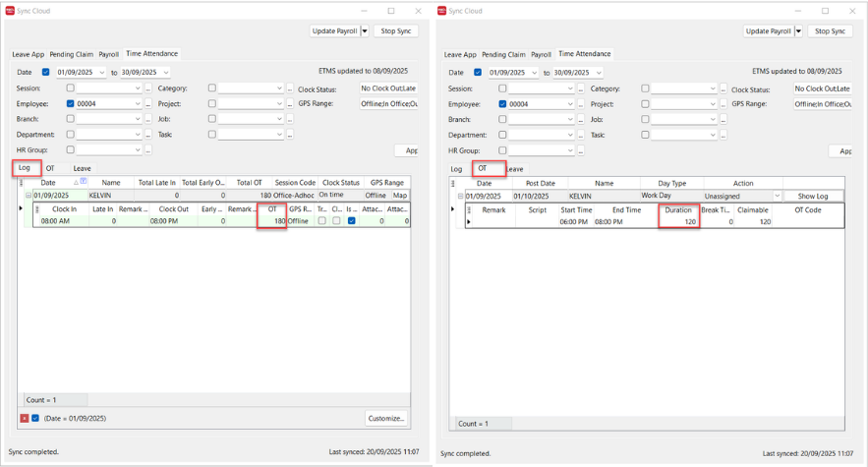The image size is (868, 467).
Task: Click the ellipsis button next to Category in right window
Action: (723, 88)
